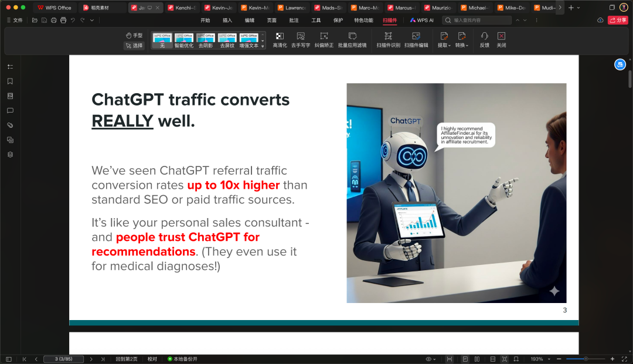The height and width of the screenshot is (364, 633).
Task: Expand the filter presets gallery
Action: pyautogui.click(x=263, y=46)
